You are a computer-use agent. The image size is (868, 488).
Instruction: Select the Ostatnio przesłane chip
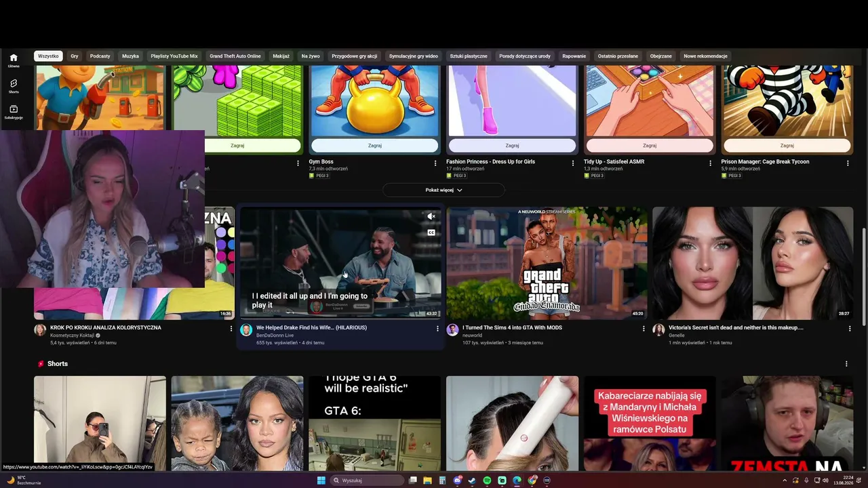618,56
